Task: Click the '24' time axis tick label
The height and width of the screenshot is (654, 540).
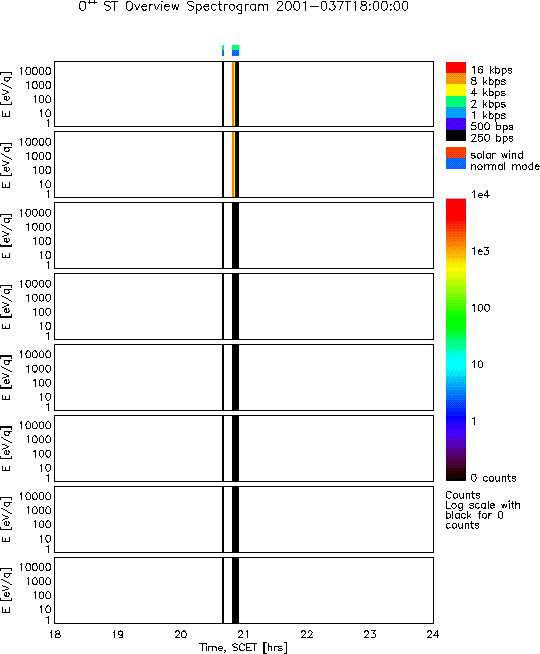Action: click(x=433, y=634)
